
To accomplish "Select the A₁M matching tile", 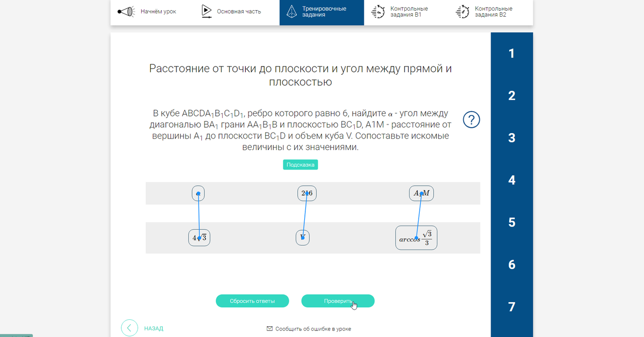I will (421, 193).
